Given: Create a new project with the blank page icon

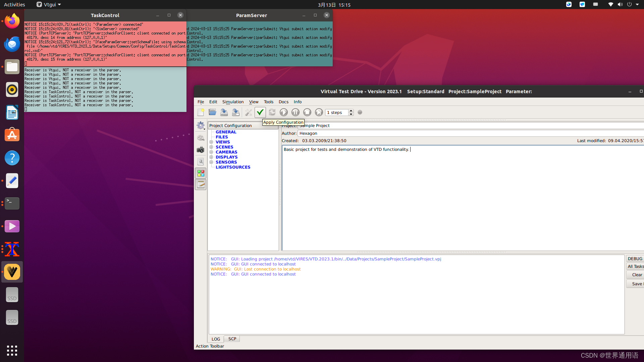Looking at the screenshot, I should (201, 112).
